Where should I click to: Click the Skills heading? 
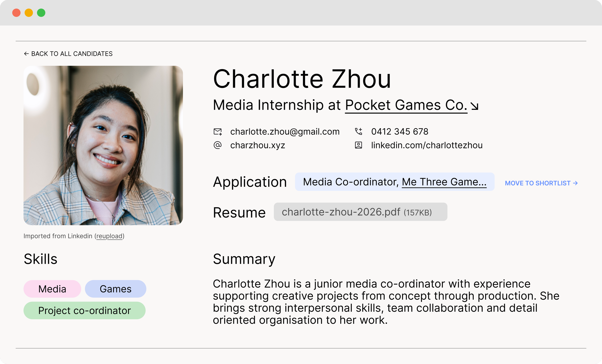[x=40, y=259]
